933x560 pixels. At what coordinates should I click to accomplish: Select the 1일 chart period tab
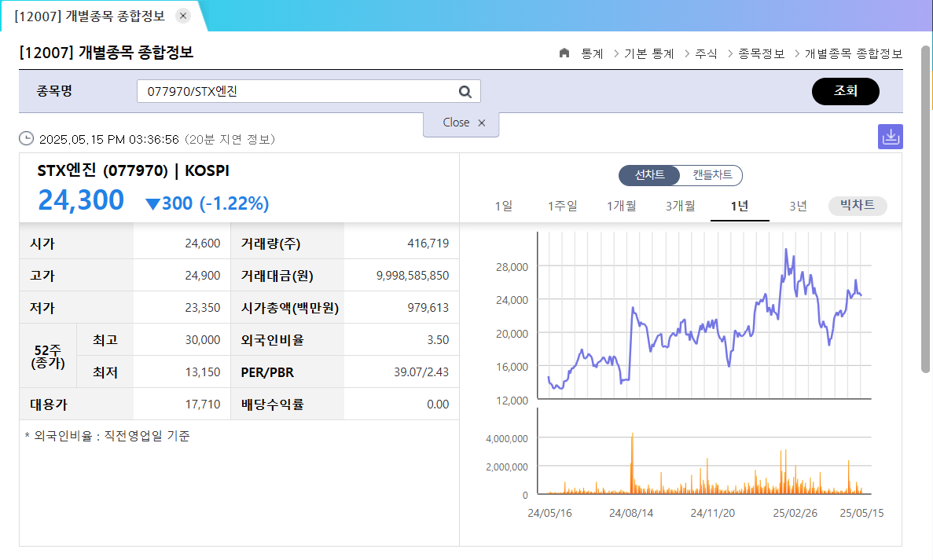[x=503, y=206]
